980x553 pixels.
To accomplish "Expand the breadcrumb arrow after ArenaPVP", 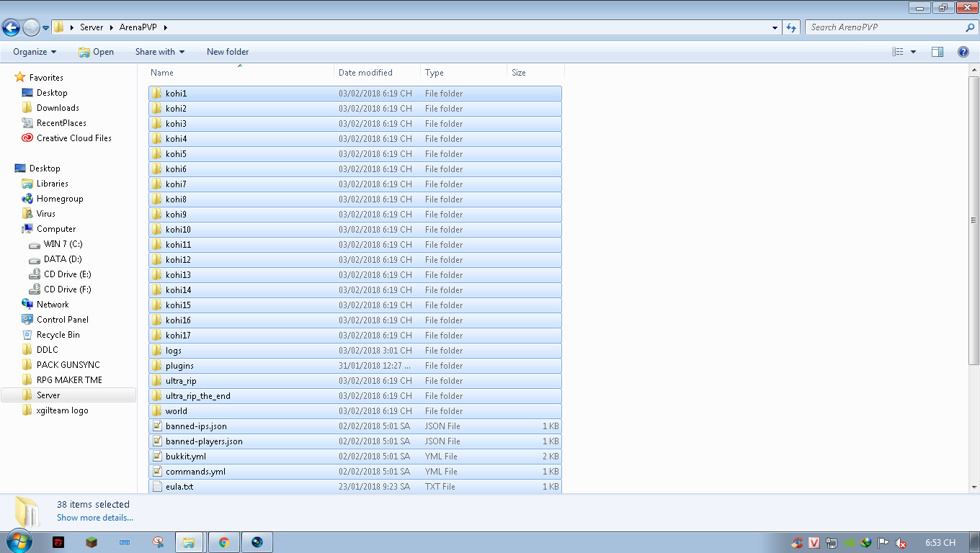I will [166, 27].
